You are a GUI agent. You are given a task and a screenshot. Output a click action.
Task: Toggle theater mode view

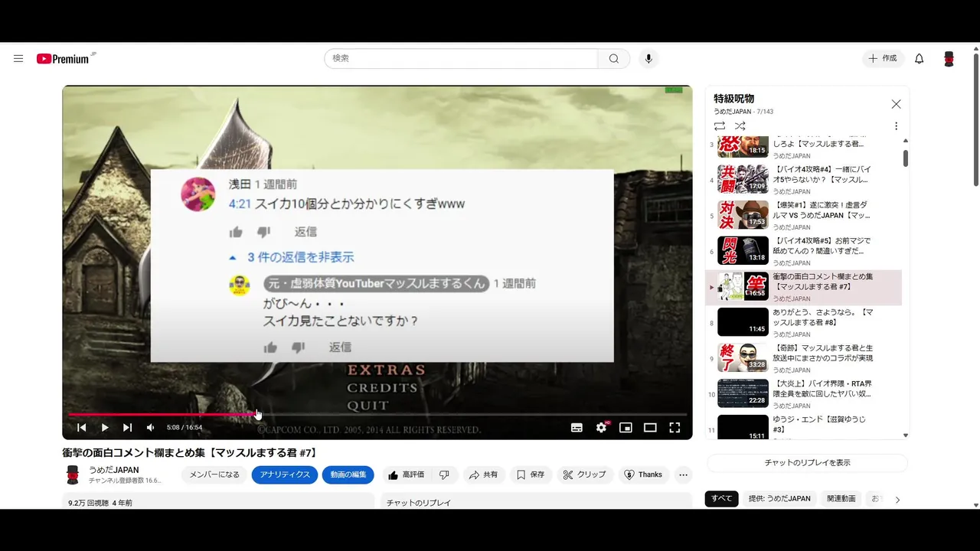click(650, 428)
